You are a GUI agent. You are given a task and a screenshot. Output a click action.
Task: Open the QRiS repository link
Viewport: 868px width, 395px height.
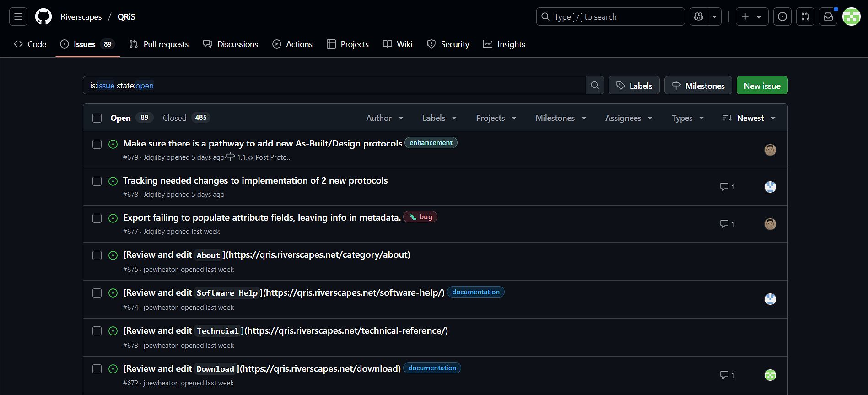(126, 17)
